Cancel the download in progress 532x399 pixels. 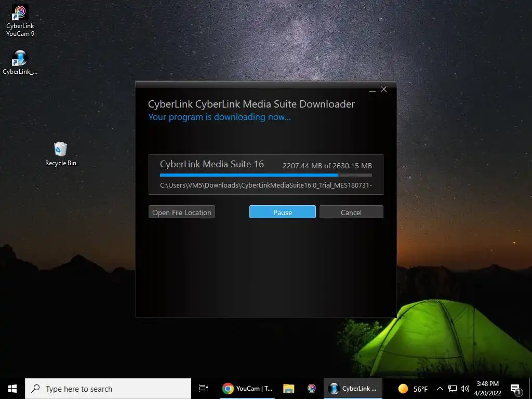(x=351, y=212)
